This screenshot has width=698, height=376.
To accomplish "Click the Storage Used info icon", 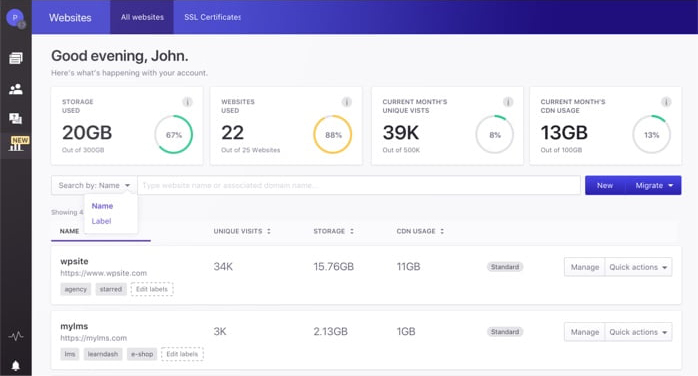I will (187, 102).
